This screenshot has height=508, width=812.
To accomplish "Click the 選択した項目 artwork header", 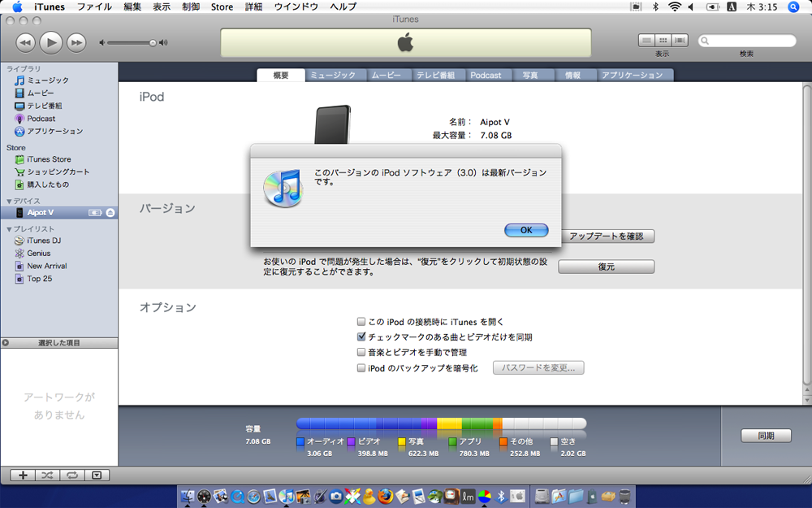I will point(59,343).
